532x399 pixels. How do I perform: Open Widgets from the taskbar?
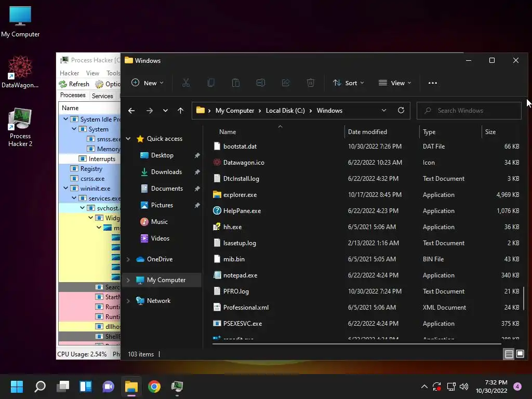coord(86,387)
